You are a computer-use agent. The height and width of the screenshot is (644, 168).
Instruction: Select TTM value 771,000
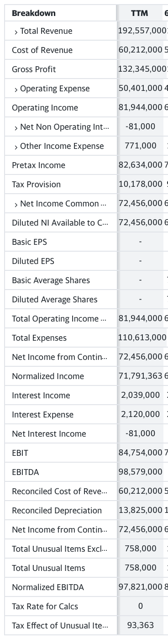pyautogui.click(x=140, y=146)
